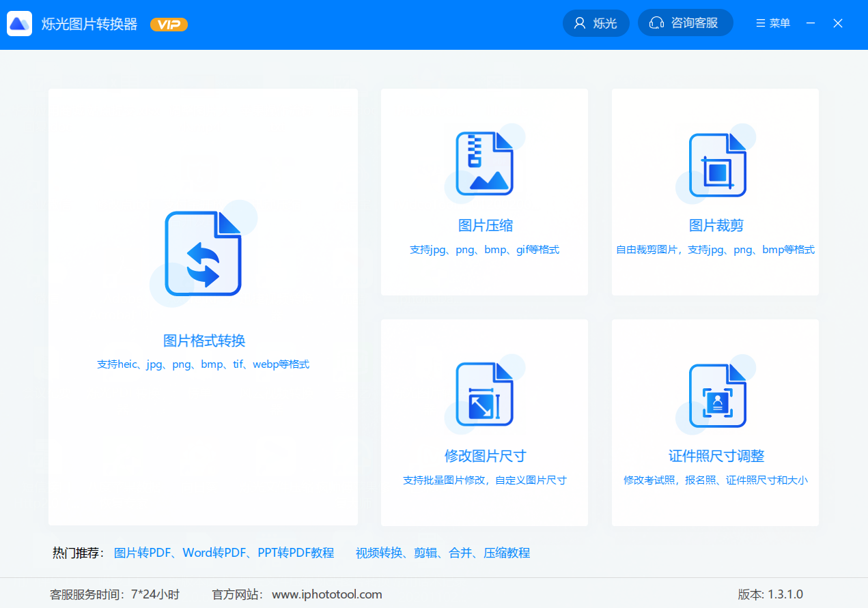This screenshot has width=868, height=608.
Task: Click the app logo in title bar
Action: pyautogui.click(x=20, y=24)
